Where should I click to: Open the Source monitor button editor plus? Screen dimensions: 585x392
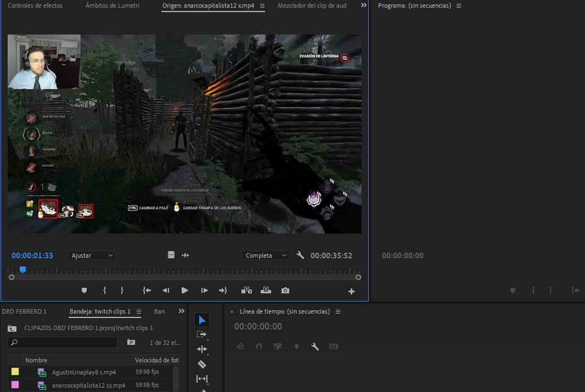pos(352,291)
